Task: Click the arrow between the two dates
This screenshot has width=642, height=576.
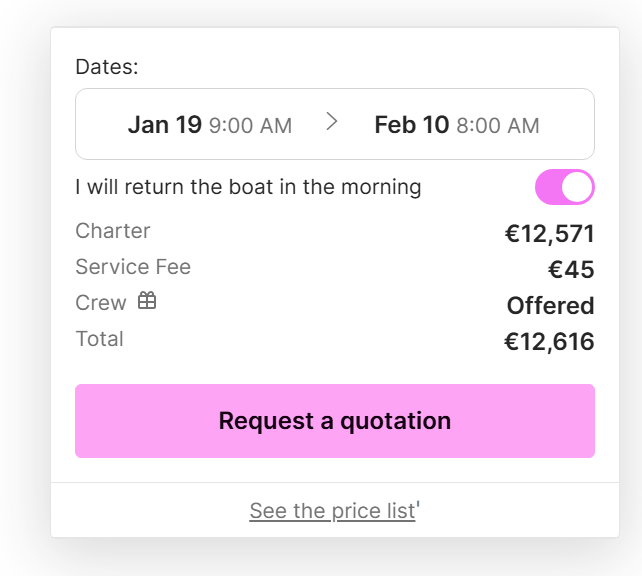Action: coord(333,122)
